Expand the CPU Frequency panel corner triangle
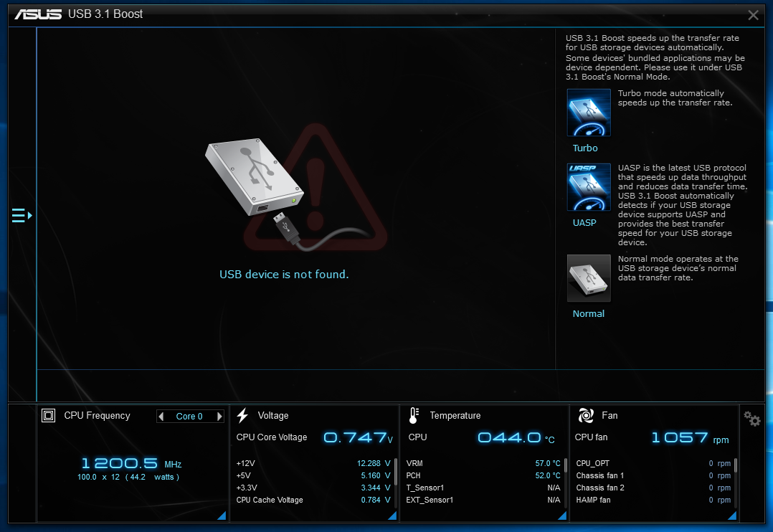This screenshot has height=532, width=773. point(222,516)
